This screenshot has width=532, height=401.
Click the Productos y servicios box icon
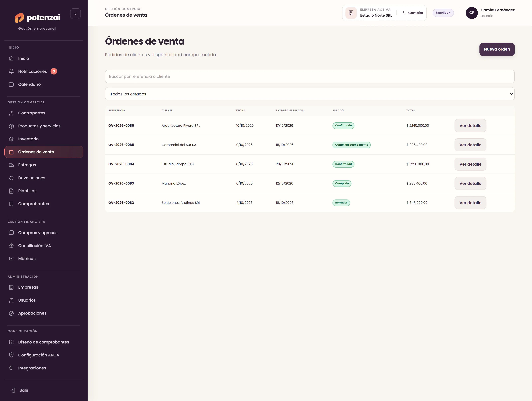click(11, 126)
